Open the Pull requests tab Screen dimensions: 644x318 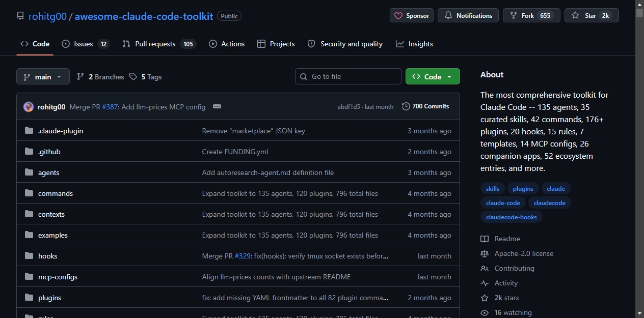point(159,44)
